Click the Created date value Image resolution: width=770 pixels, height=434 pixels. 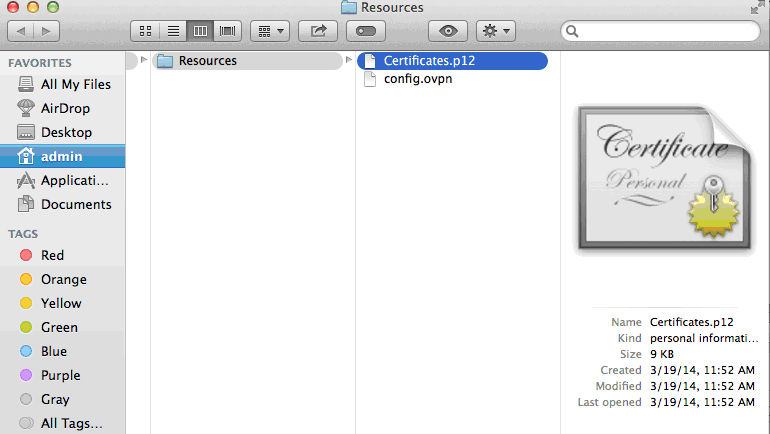point(702,370)
